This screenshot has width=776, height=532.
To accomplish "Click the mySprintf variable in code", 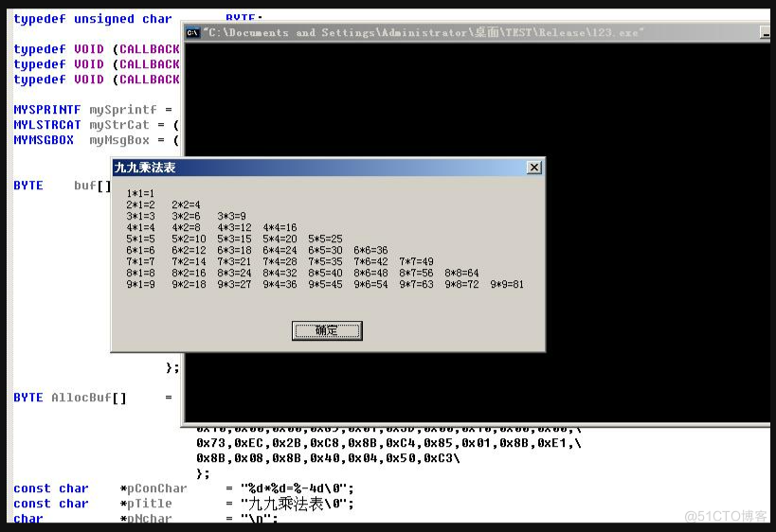I will pos(123,110).
